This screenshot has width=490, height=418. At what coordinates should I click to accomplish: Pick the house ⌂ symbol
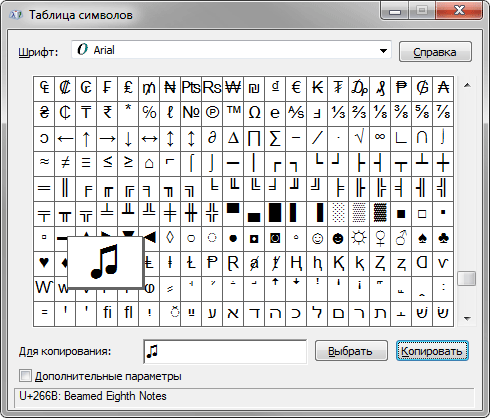(149, 164)
